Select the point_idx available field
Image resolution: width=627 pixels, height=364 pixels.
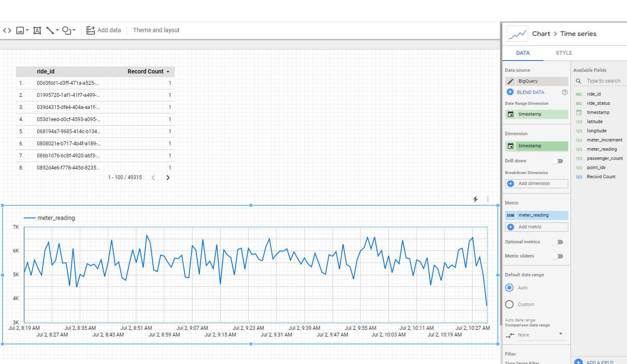[x=596, y=168]
